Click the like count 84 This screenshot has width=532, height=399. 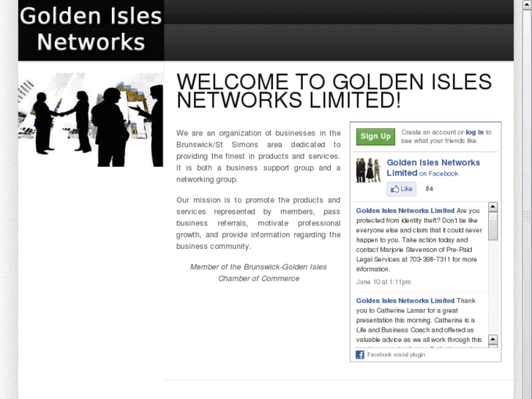click(430, 189)
